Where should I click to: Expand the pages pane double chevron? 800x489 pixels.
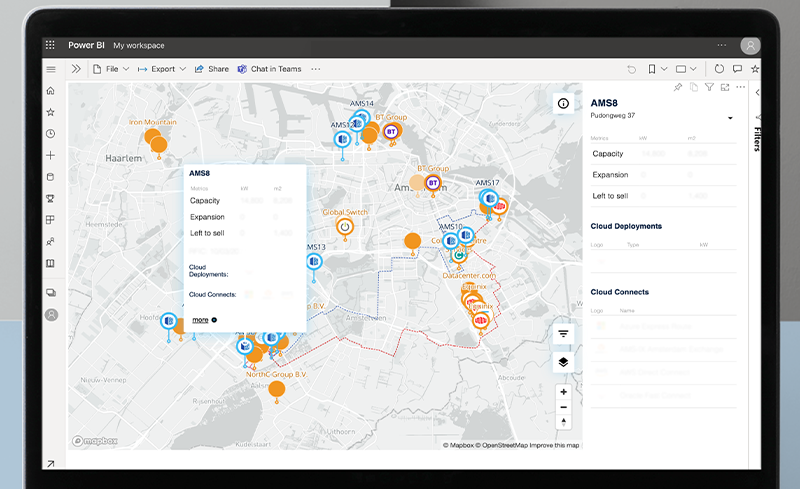pyautogui.click(x=76, y=69)
